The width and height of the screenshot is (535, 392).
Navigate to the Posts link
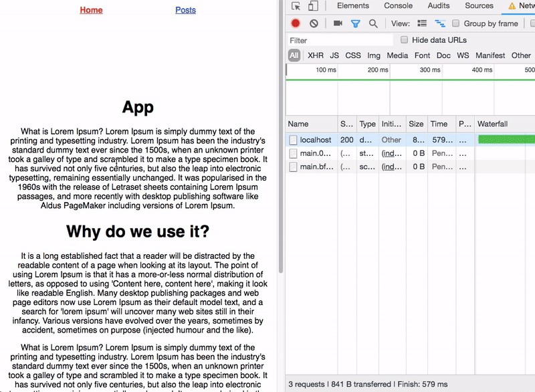point(185,9)
